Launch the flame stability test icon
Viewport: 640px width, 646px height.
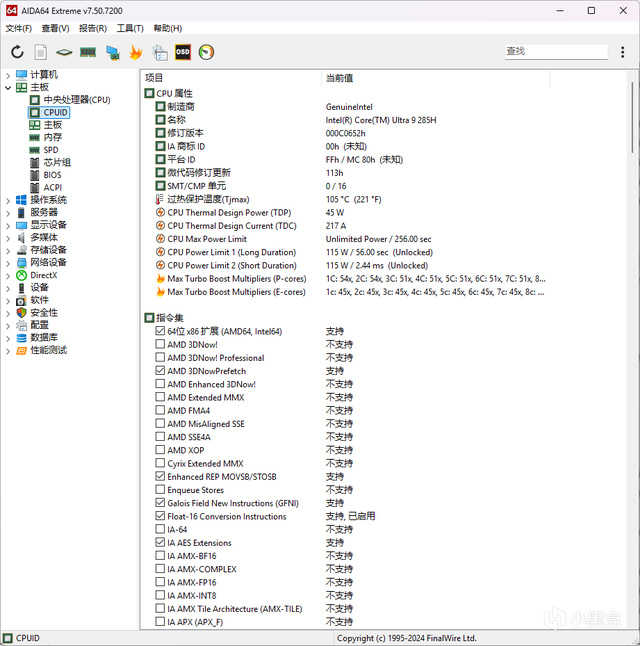pyautogui.click(x=136, y=52)
